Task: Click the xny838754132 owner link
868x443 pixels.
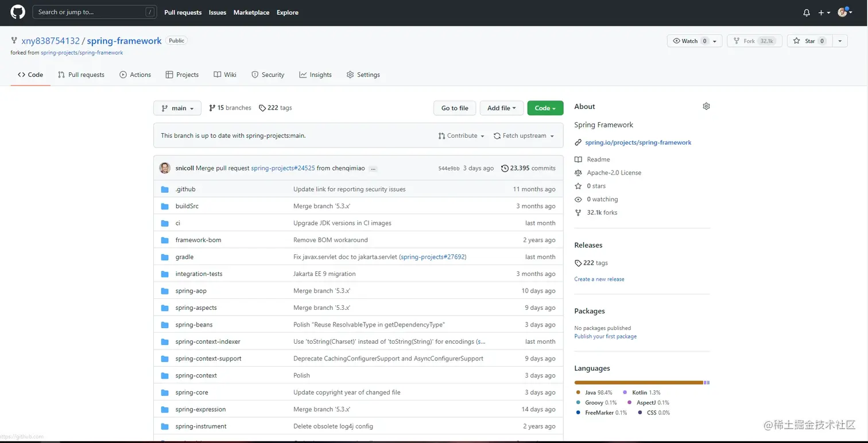Action: [x=51, y=41]
